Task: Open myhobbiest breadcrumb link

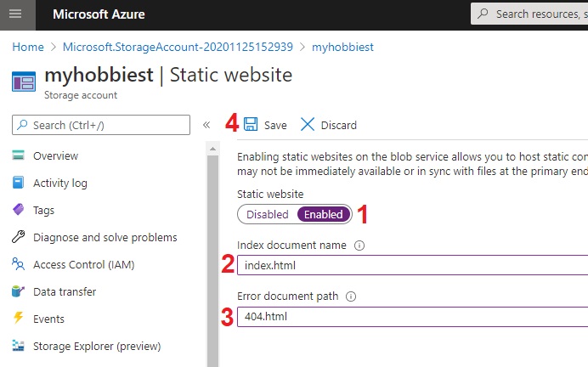Action: click(x=342, y=47)
